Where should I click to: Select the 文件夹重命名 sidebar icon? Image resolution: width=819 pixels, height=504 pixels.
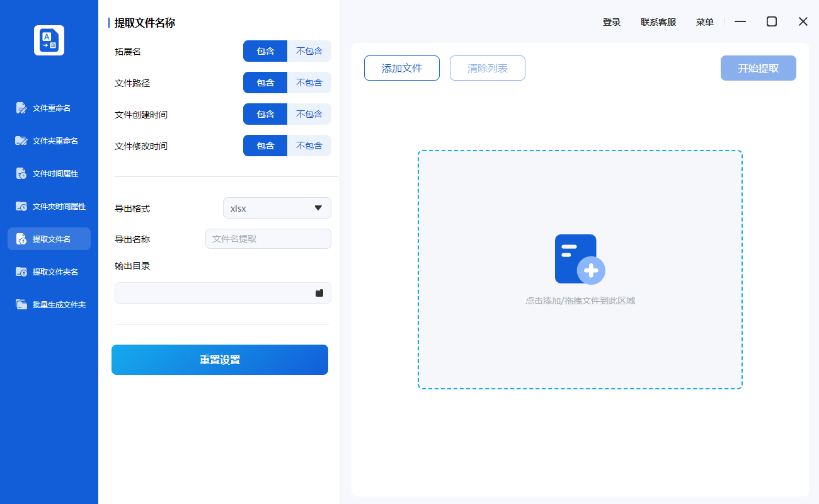pyautogui.click(x=49, y=140)
